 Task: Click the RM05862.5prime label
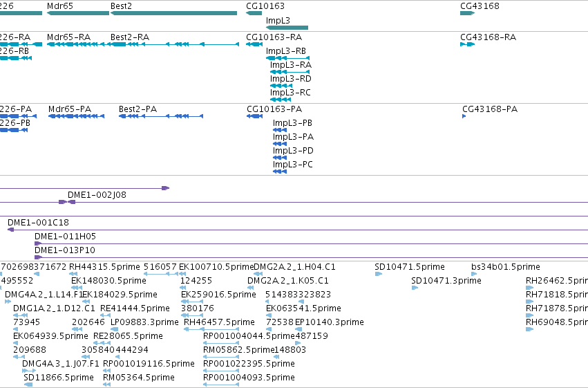click(x=239, y=350)
